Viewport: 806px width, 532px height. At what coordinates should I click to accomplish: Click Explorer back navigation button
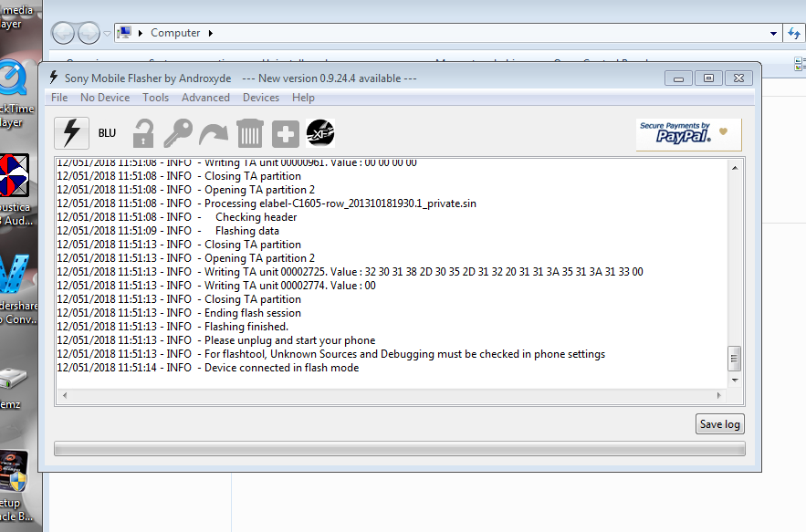pos(63,34)
